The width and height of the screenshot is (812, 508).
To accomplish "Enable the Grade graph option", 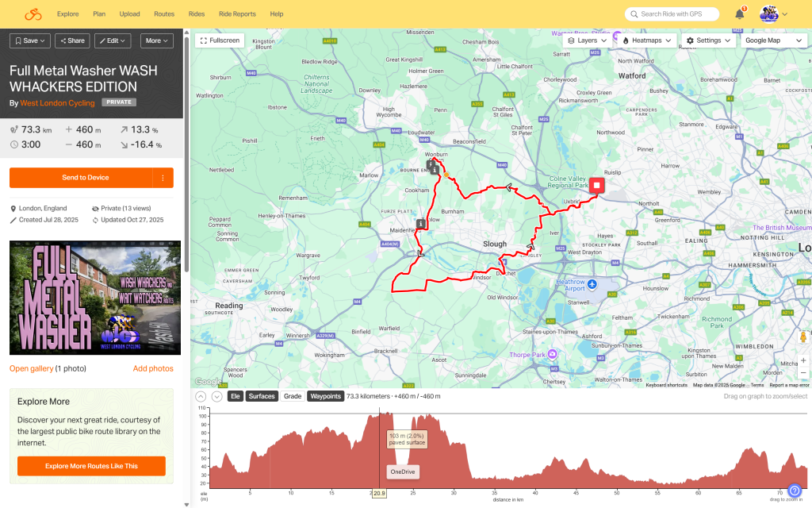I will point(293,396).
